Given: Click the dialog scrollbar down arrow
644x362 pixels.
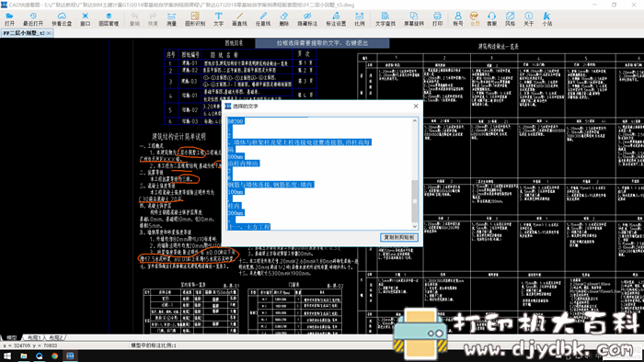Looking at the screenshot, I should pyautogui.click(x=414, y=226).
